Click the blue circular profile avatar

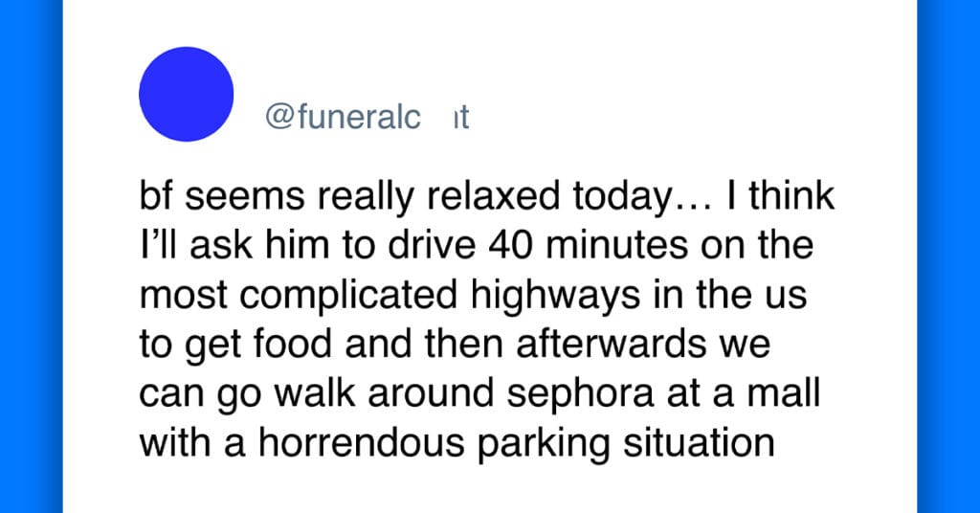point(187,94)
